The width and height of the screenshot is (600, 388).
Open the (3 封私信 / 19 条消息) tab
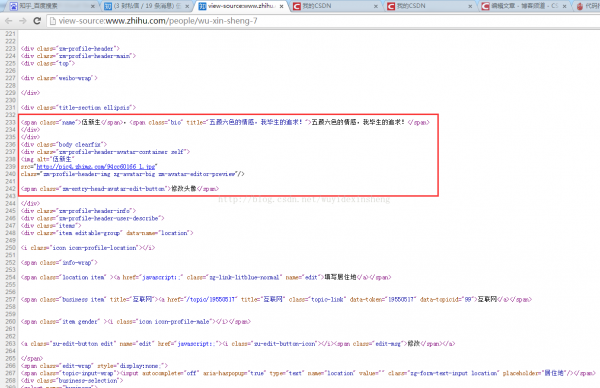tap(147, 6)
